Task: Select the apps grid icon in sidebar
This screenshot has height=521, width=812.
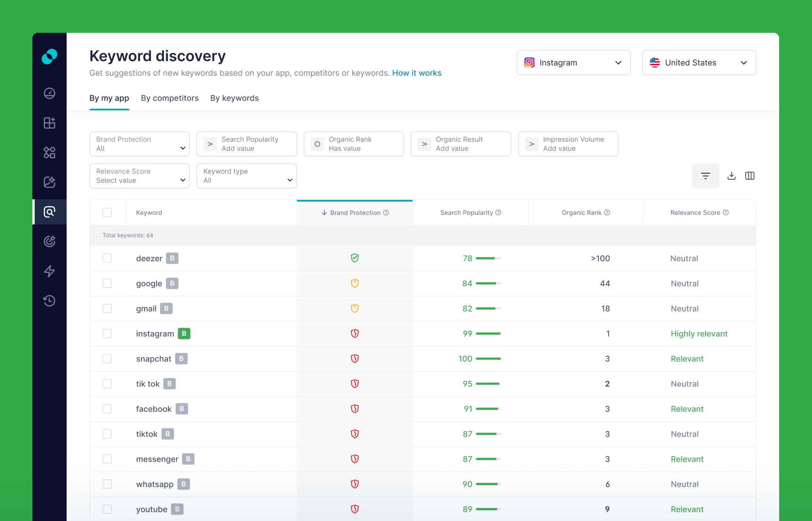Action: pos(49,122)
